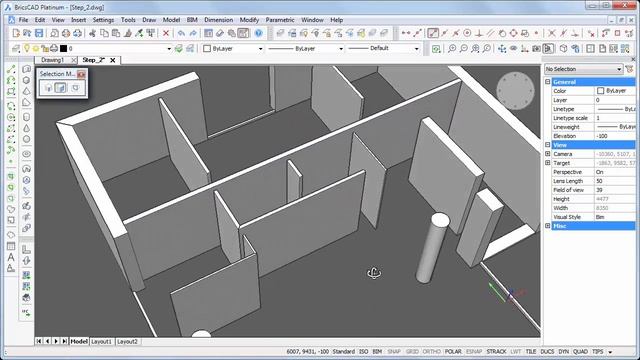Click the Layers explorer icon
This screenshot has height=360, width=640.
pyautogui.click(x=16, y=49)
